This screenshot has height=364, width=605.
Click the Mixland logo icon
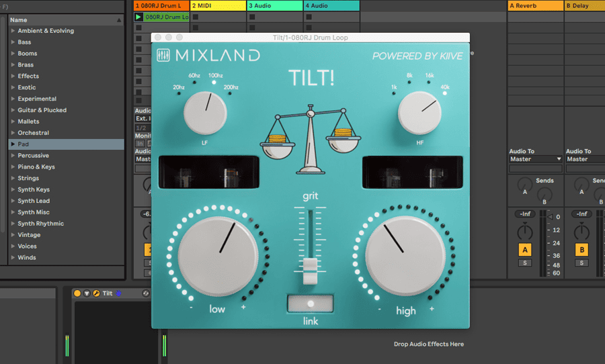coord(163,55)
